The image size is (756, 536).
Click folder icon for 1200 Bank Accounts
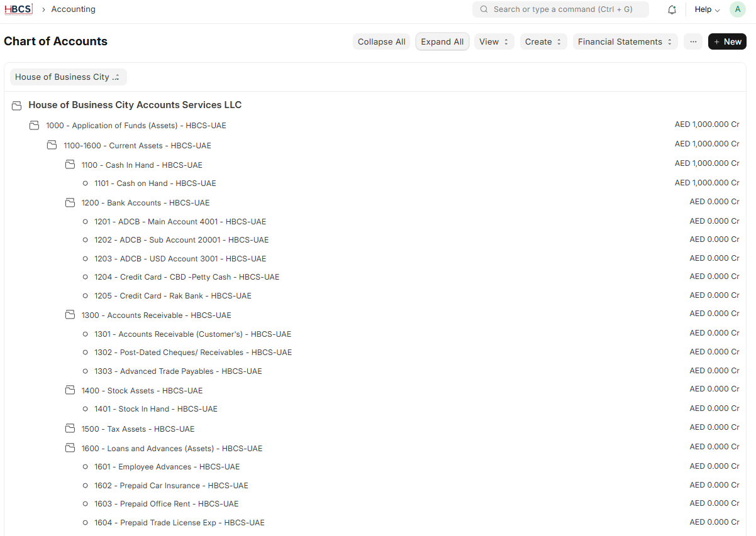[x=70, y=203]
